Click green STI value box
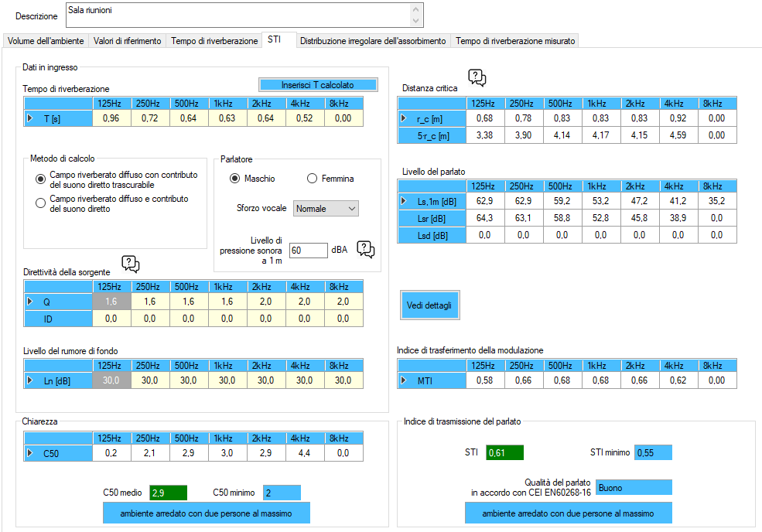This screenshot has width=762, height=532. click(x=504, y=452)
